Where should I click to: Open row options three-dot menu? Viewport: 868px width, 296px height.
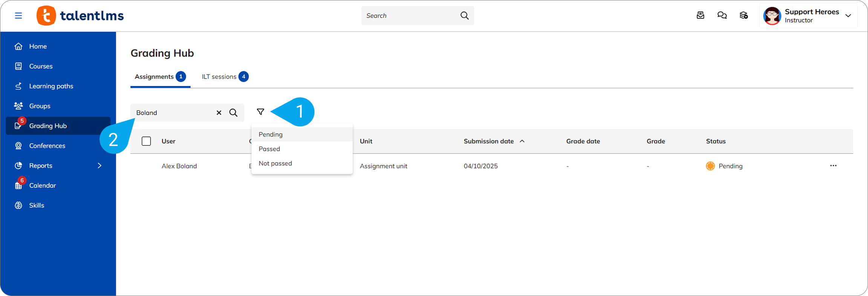point(833,166)
